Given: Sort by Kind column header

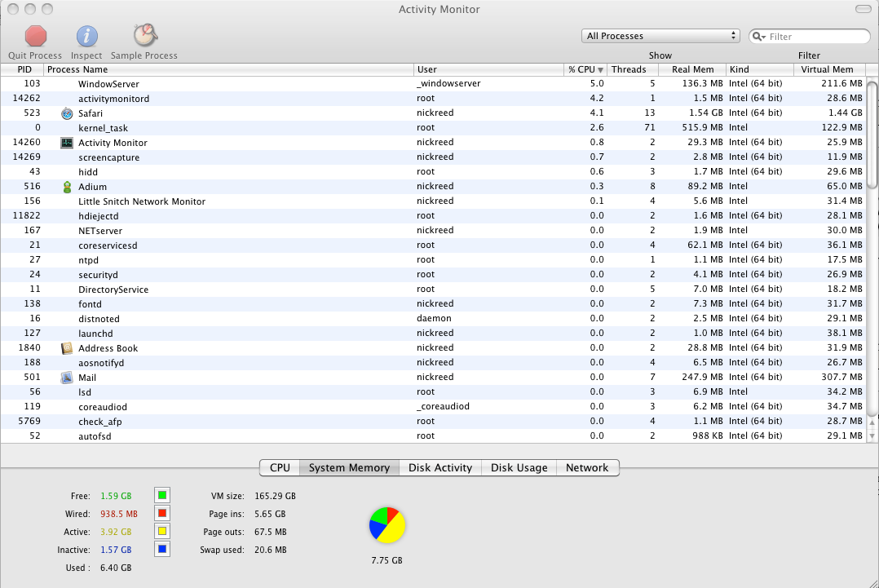Looking at the screenshot, I should tap(760, 69).
